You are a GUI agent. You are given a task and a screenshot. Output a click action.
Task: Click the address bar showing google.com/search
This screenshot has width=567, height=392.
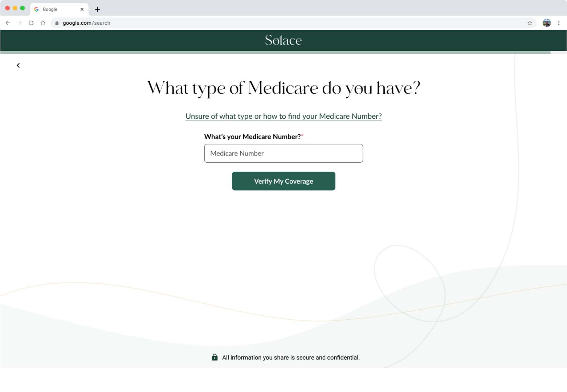click(293, 23)
